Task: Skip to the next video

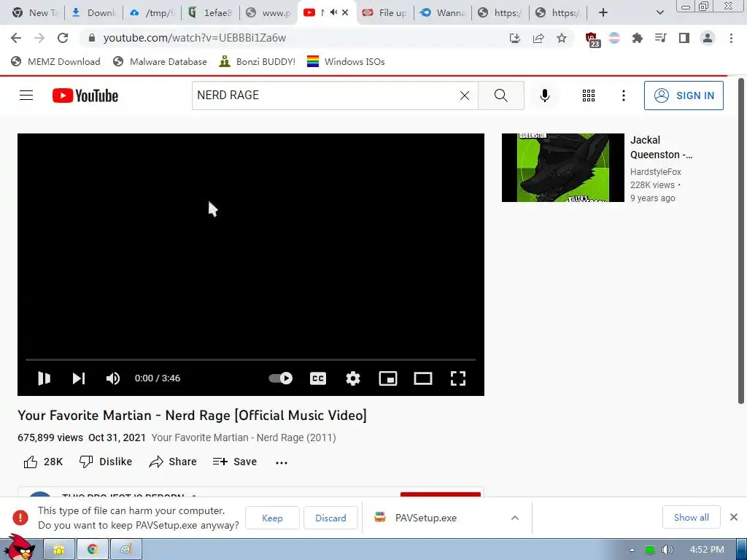Action: coord(79,378)
